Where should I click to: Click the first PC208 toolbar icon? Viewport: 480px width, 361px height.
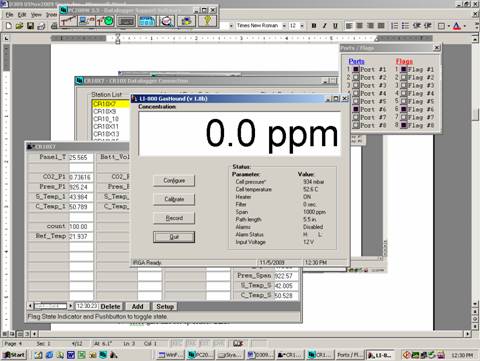(68, 21)
